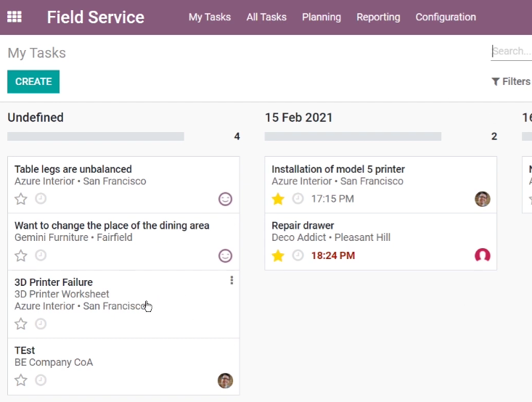Open the Planning menu
The image size is (532, 402).
[322, 17]
